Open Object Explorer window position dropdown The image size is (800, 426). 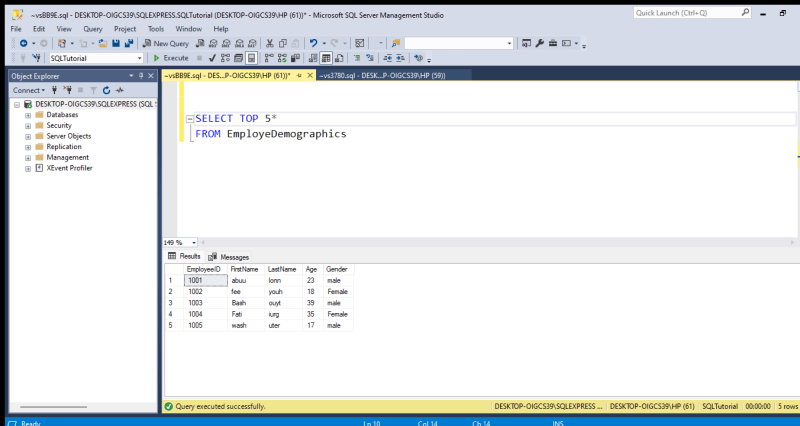pyautogui.click(x=131, y=76)
